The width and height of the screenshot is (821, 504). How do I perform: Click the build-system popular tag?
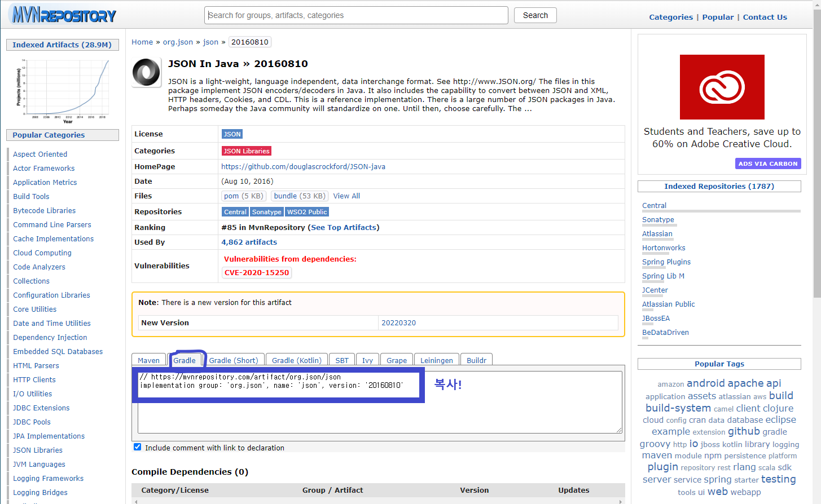tap(678, 408)
